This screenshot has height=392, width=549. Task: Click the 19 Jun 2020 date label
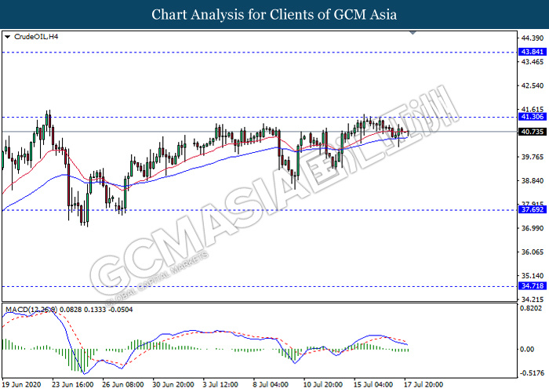click(22, 385)
